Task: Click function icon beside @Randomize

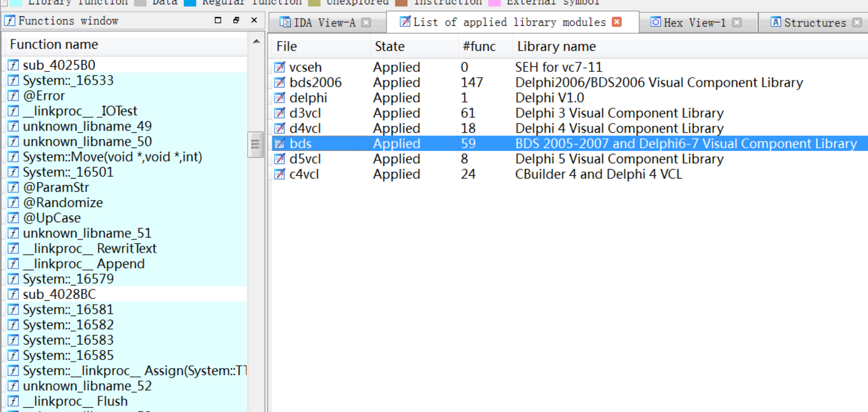Action: [x=13, y=203]
